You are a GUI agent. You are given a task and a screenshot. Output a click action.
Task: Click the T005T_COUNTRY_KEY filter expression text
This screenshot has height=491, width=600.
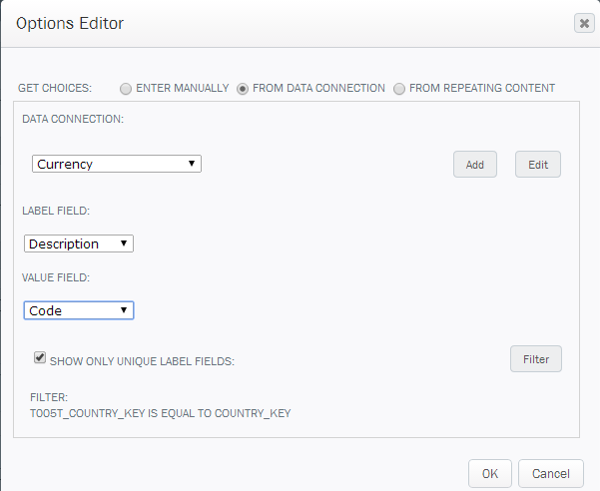point(160,413)
